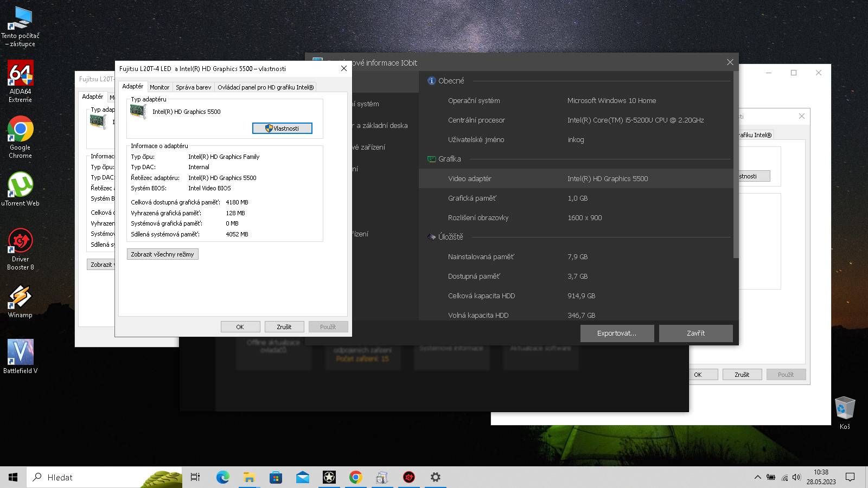Screen dimensions: 868x488
Task: Open Microsoft Edge from taskbar
Action: coord(222,477)
